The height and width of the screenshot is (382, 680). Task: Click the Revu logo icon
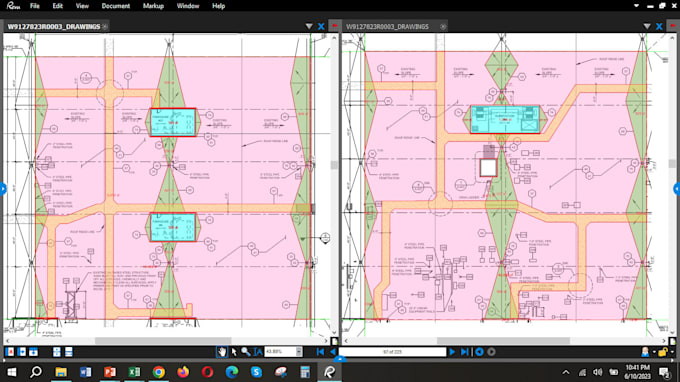coord(13,6)
